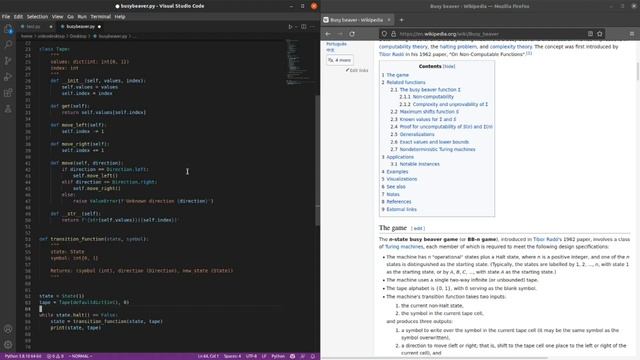Open Extensions view in VS Code
The width and height of the screenshot is (640, 360).
tap(8, 93)
